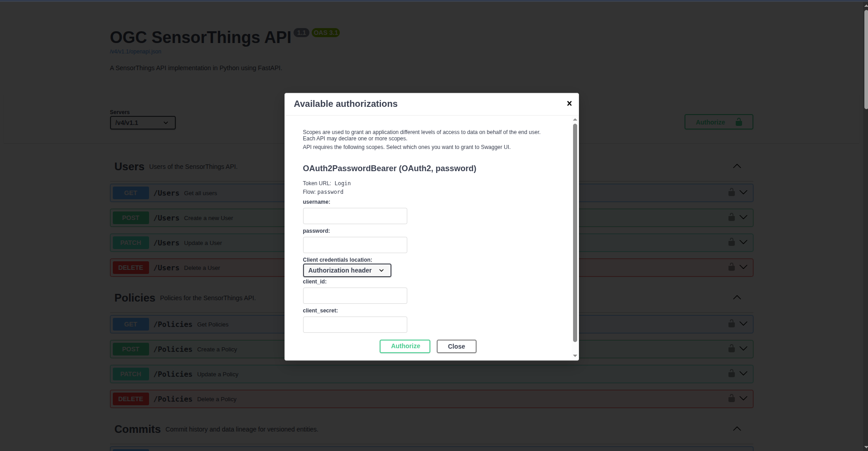Click the PATCH method badge for /Policies
Image resolution: width=868 pixels, height=451 pixels.
pos(131,374)
